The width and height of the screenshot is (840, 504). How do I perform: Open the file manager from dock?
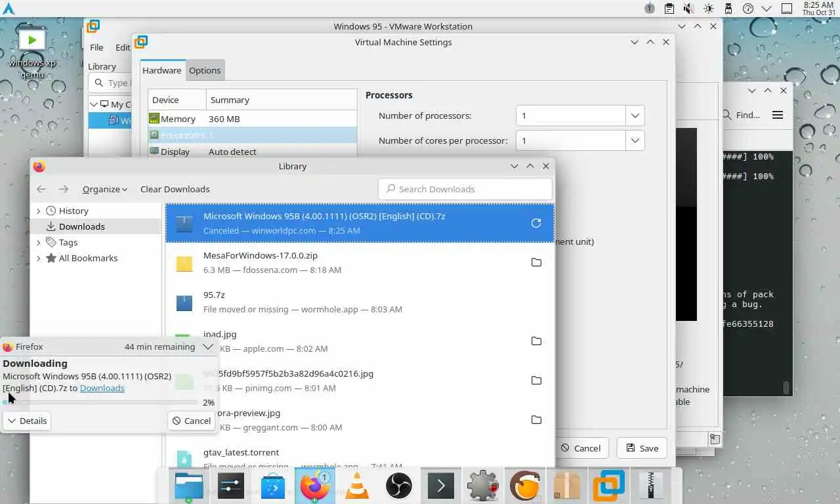[189, 486]
